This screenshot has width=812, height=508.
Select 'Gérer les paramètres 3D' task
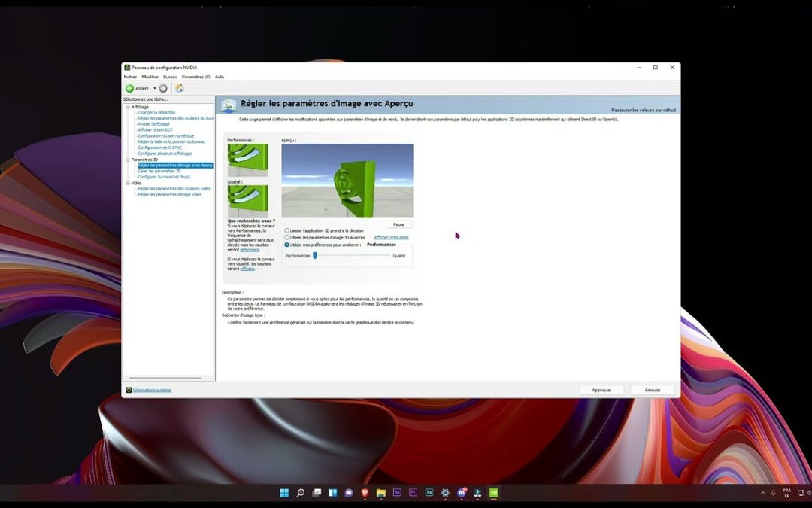[x=159, y=171]
